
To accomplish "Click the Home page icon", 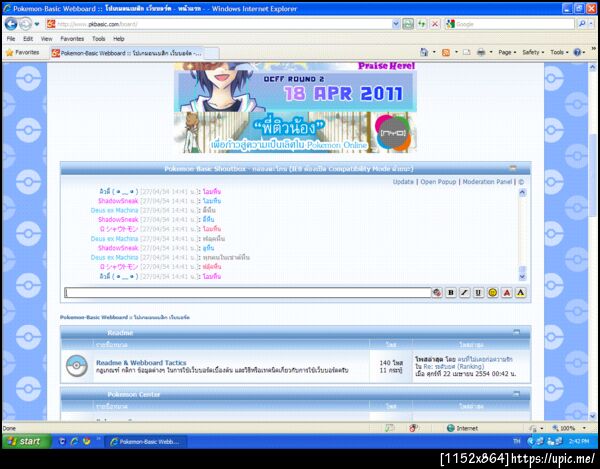I will pos(424,52).
